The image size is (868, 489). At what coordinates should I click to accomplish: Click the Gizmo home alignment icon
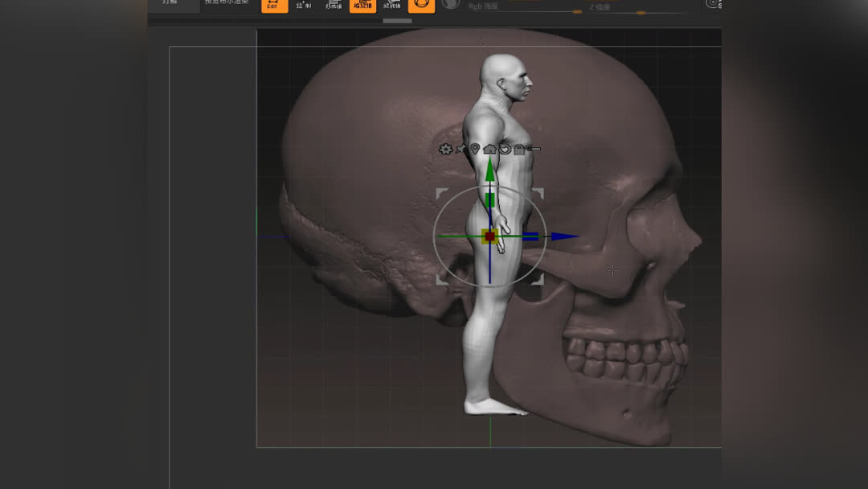(489, 149)
